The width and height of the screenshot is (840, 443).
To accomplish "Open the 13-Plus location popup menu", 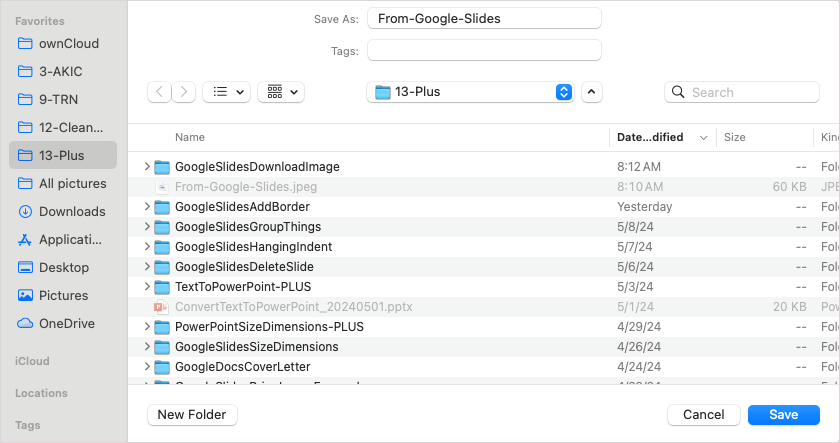I will [470, 92].
